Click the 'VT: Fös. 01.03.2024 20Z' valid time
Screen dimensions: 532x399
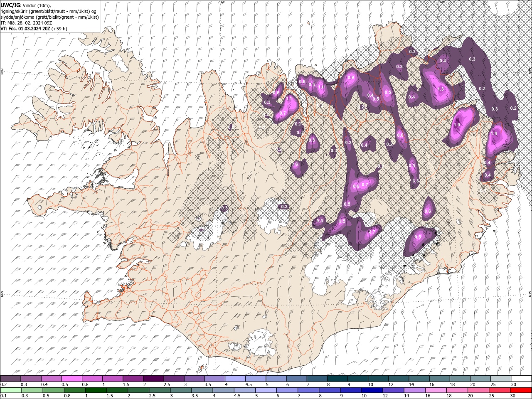[25, 29]
